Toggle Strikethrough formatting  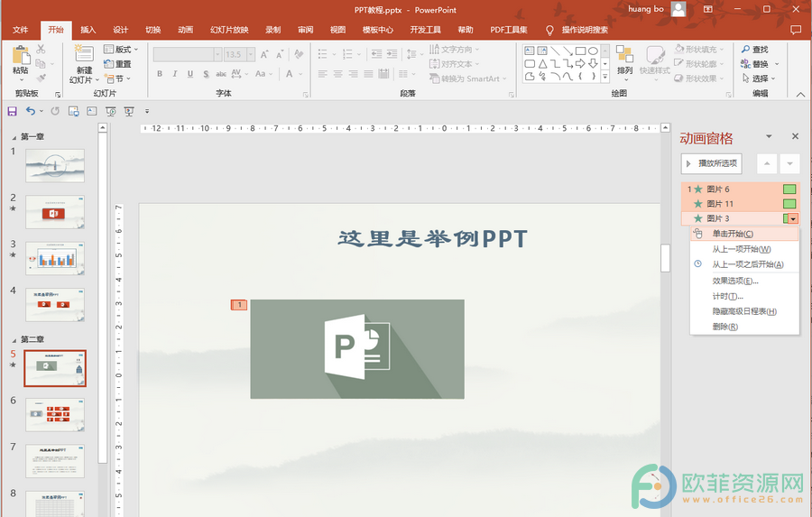221,74
